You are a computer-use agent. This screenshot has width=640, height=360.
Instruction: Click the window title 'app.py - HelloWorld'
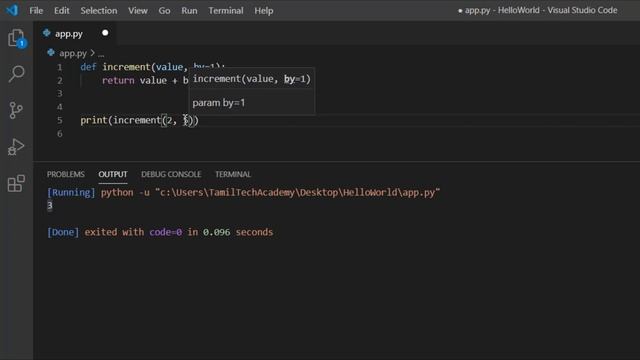click(502, 10)
